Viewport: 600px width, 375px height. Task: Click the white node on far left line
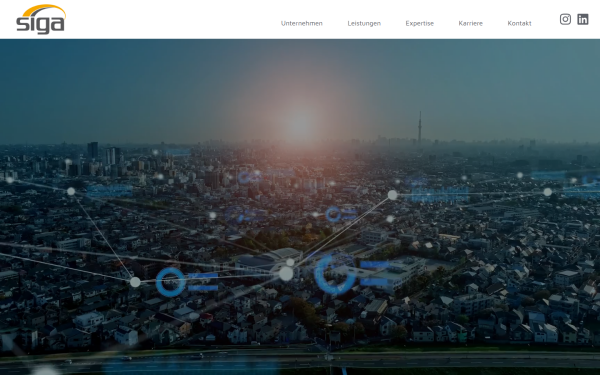[71, 191]
